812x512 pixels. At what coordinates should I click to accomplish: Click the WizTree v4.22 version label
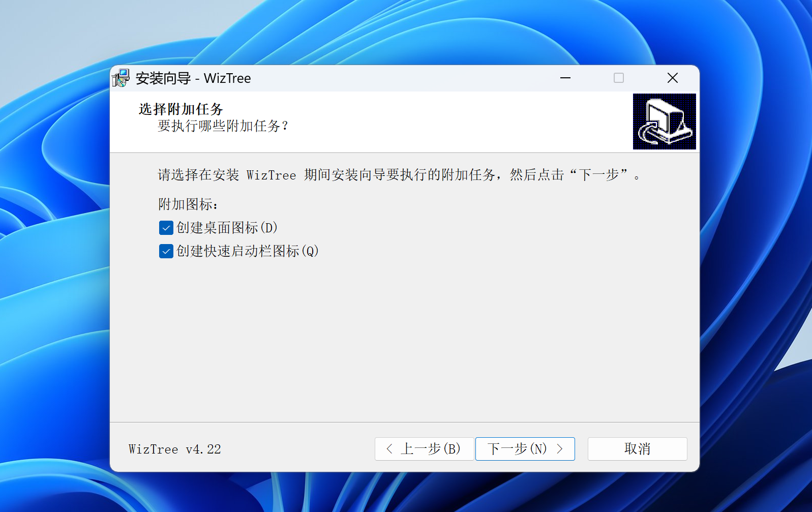174,449
